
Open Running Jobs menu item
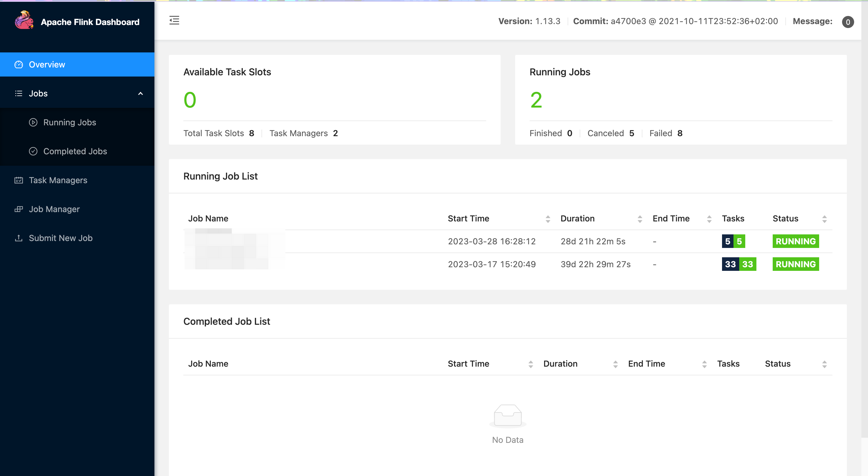[70, 122]
